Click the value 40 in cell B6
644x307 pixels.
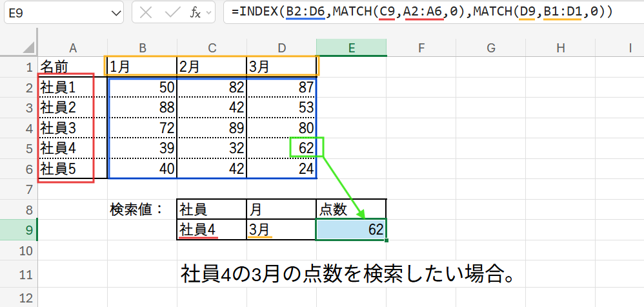point(142,169)
